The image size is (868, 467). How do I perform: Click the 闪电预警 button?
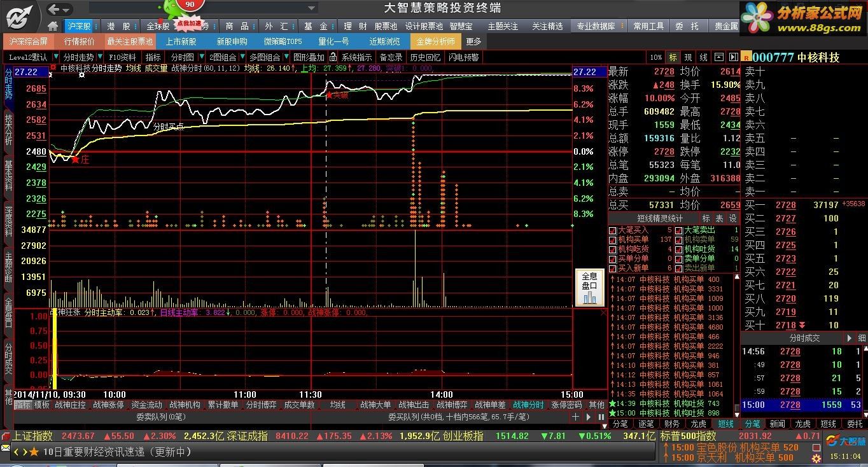coord(463,57)
